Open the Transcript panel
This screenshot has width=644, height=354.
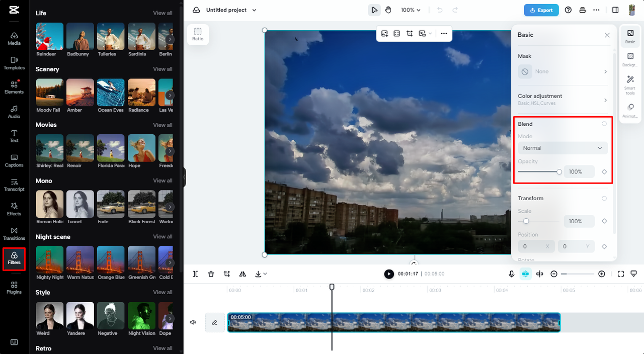14,185
